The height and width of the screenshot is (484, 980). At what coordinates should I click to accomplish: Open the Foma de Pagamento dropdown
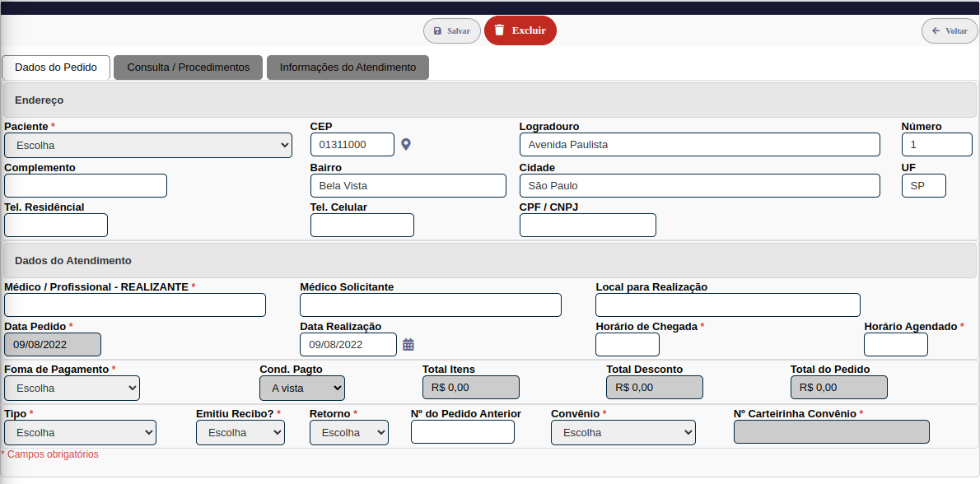click(x=72, y=388)
